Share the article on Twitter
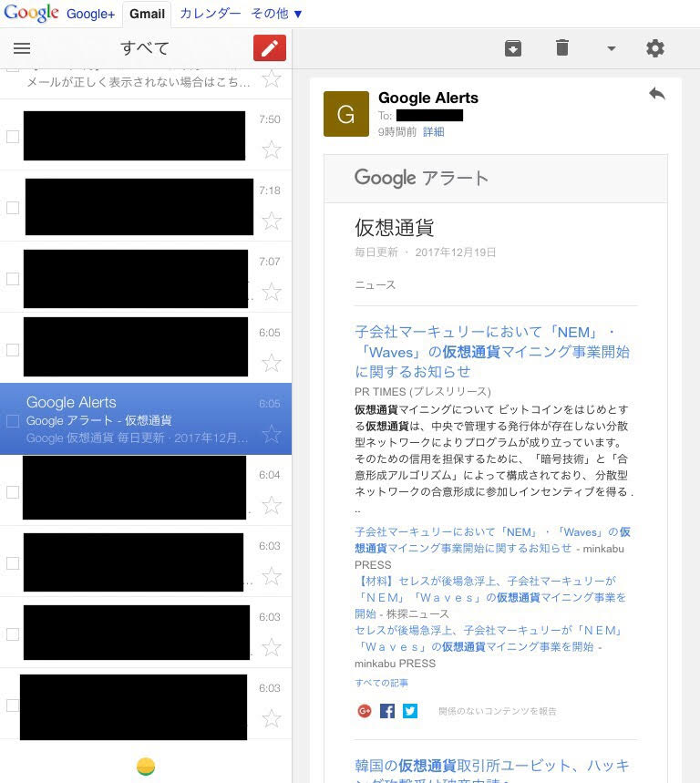Screen dimensions: 700x783 (x=410, y=711)
